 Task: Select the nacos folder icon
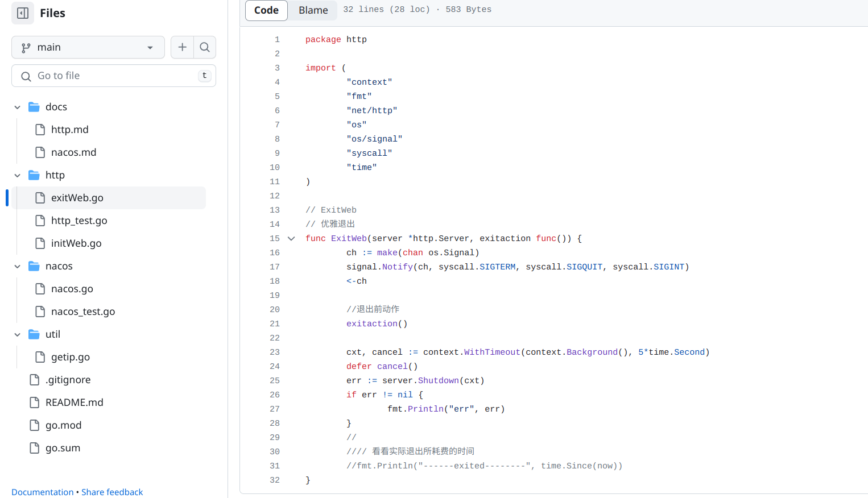[x=34, y=266]
